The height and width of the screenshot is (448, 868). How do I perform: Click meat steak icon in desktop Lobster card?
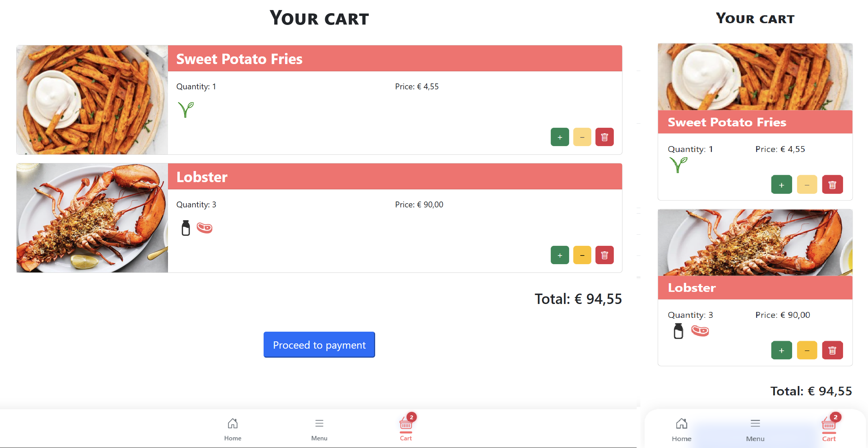(x=204, y=228)
